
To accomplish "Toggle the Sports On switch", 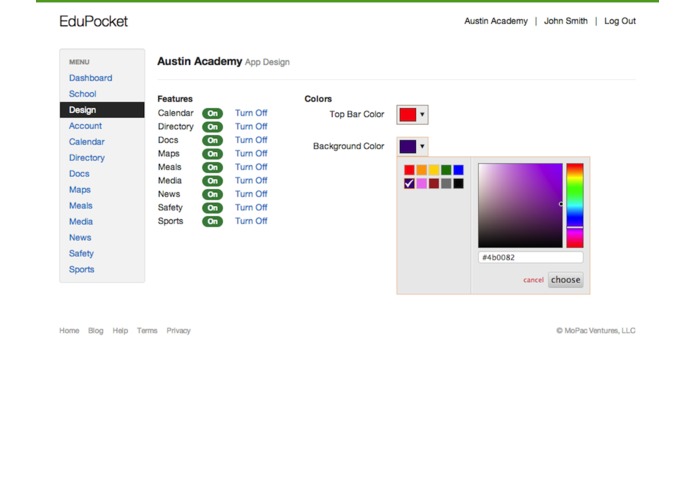I will point(212,222).
